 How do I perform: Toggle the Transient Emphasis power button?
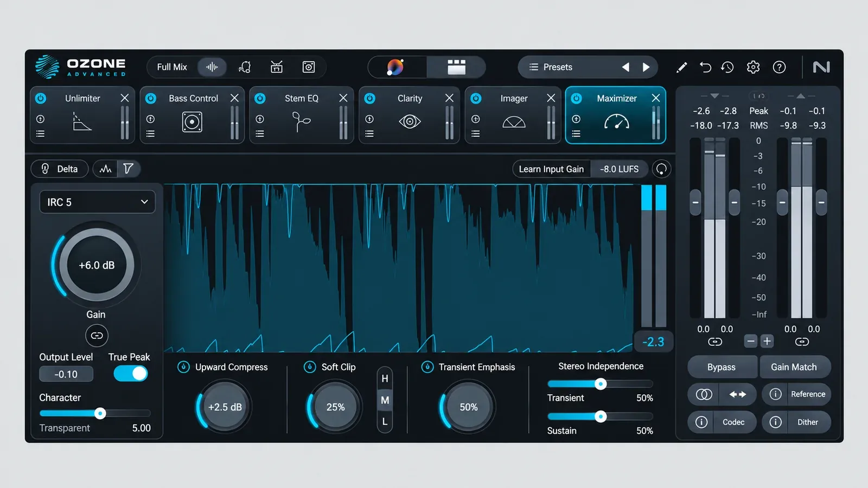pyautogui.click(x=427, y=367)
